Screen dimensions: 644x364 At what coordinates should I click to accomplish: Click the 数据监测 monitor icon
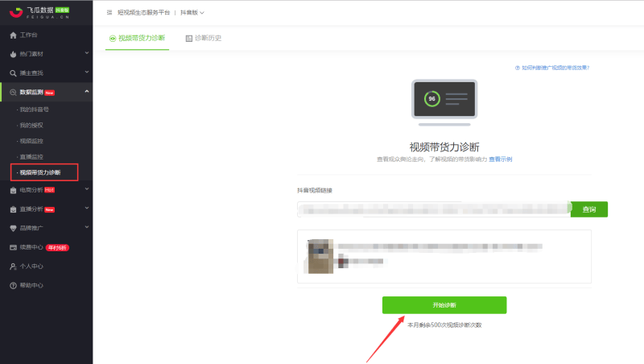click(13, 93)
